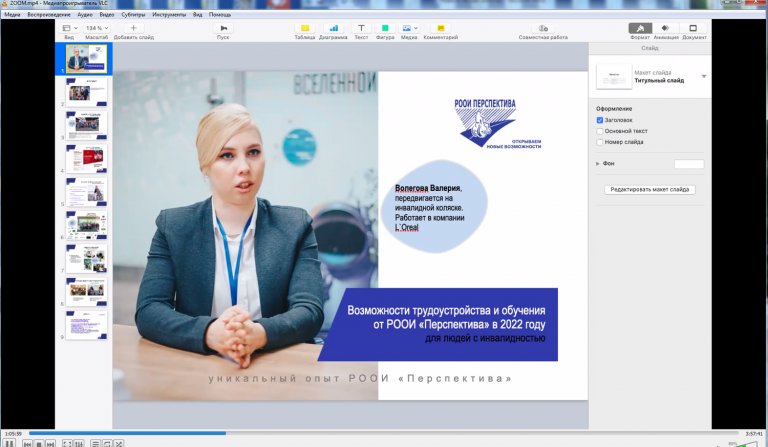This screenshot has height=447, width=768.
Task: Open the Масштаб zoom percentage dropdown
Action: (x=96, y=28)
